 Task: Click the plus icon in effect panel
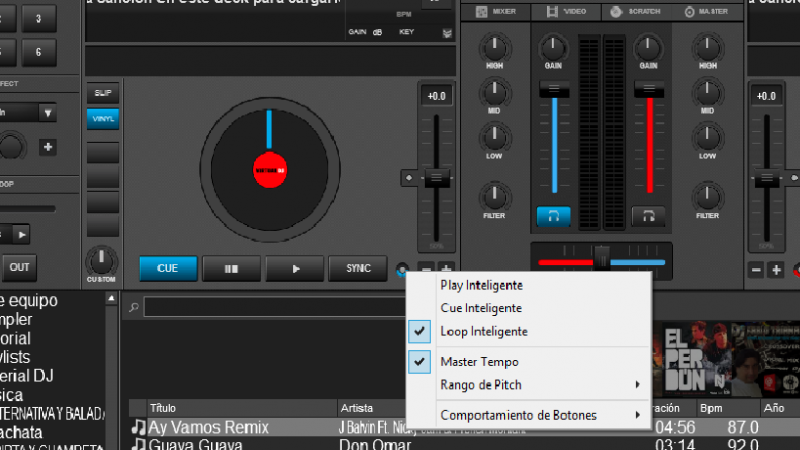coord(48,147)
